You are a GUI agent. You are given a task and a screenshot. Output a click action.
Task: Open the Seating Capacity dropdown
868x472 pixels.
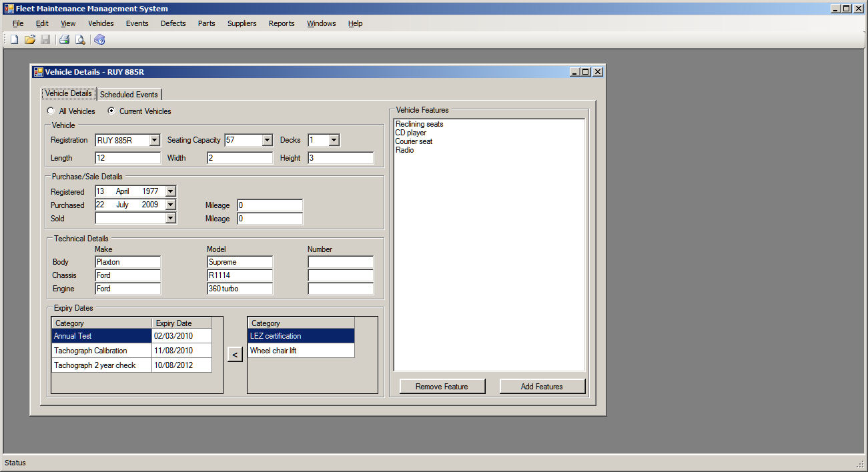tap(267, 140)
